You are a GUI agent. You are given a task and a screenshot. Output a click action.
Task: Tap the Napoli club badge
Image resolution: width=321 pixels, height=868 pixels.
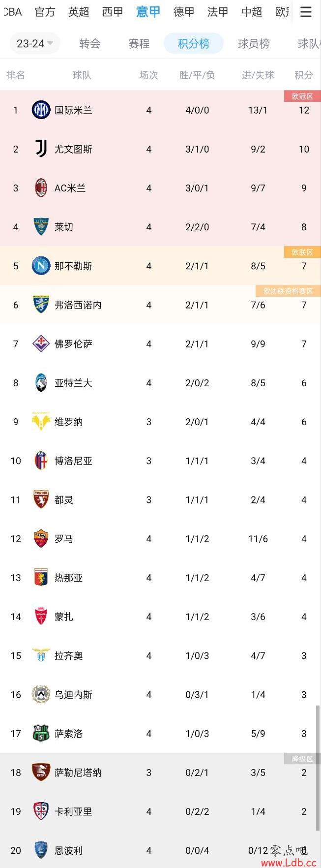[41, 266]
